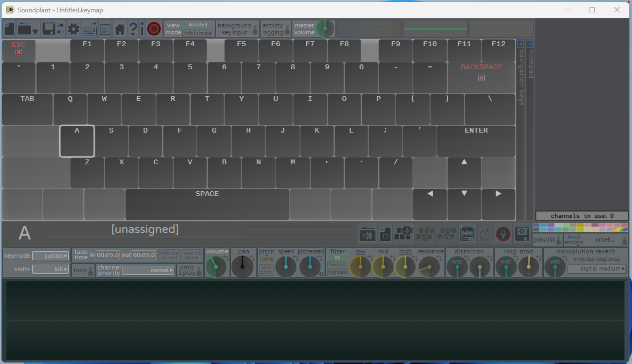Save the keymap with the floppy disk icon
This screenshot has width=632, height=364.
point(49,29)
